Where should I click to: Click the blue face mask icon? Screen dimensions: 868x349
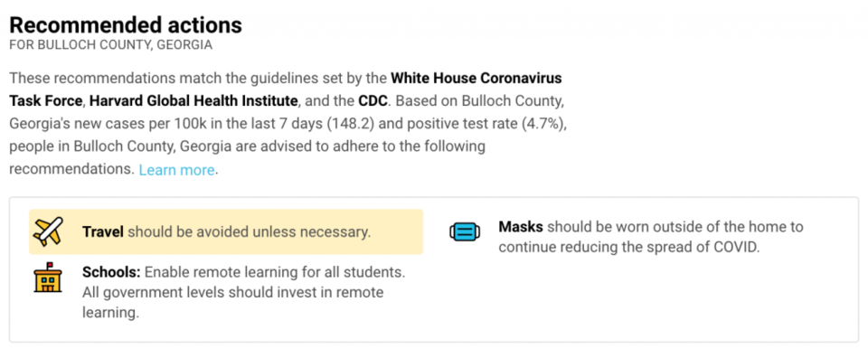click(464, 232)
